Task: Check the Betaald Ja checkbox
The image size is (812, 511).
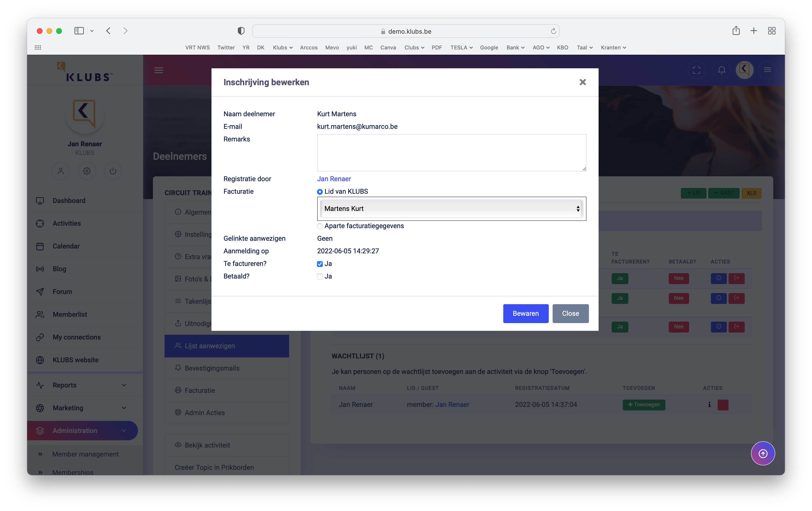Action: tap(320, 276)
